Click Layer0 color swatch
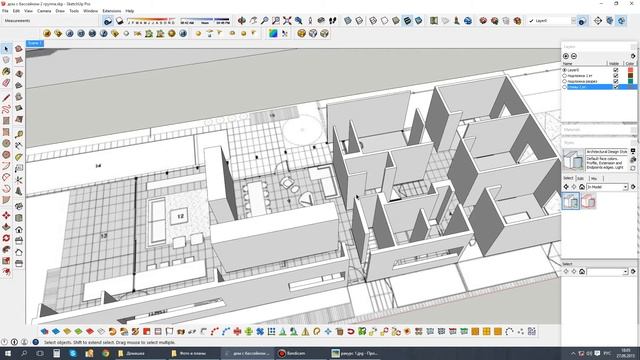Viewport: 640px width, 360px height. (x=631, y=70)
